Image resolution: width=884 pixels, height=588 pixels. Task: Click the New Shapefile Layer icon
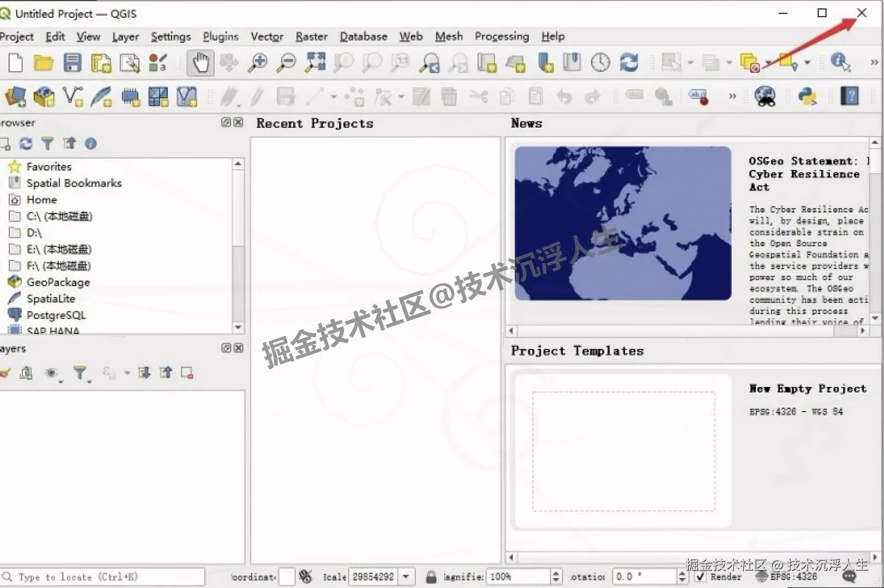73,97
